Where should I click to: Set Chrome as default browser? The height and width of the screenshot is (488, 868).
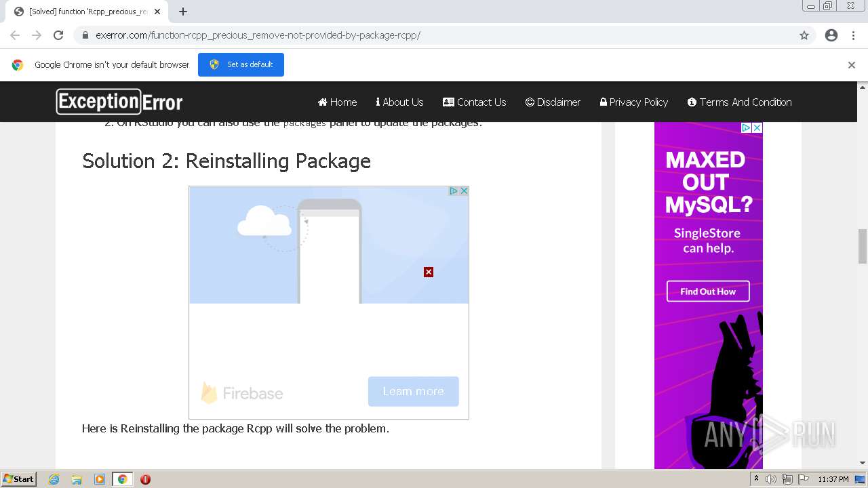point(241,64)
